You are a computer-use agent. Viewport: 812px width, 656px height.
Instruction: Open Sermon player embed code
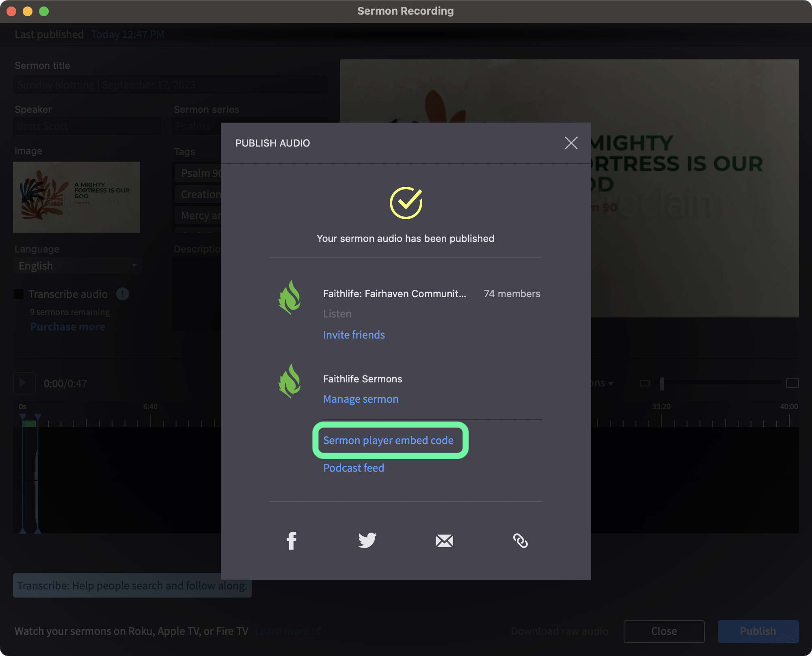tap(389, 440)
